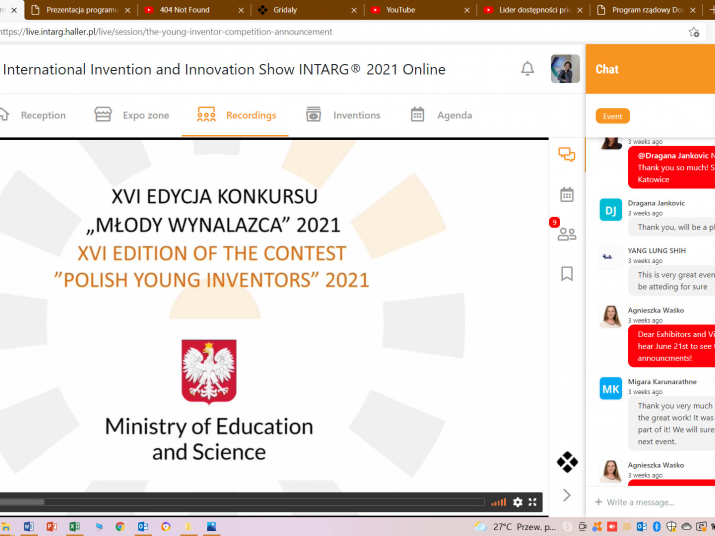Open Word from the Windows taskbar
Image resolution: width=715 pixels, height=536 pixels.
point(28,526)
